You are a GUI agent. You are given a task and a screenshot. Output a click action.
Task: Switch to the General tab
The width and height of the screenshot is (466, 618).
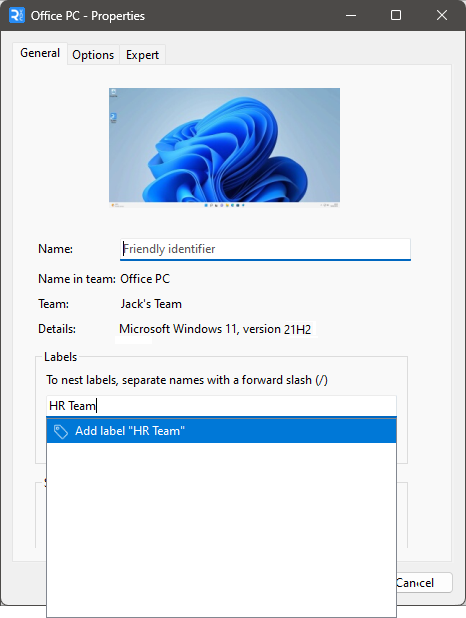point(40,53)
